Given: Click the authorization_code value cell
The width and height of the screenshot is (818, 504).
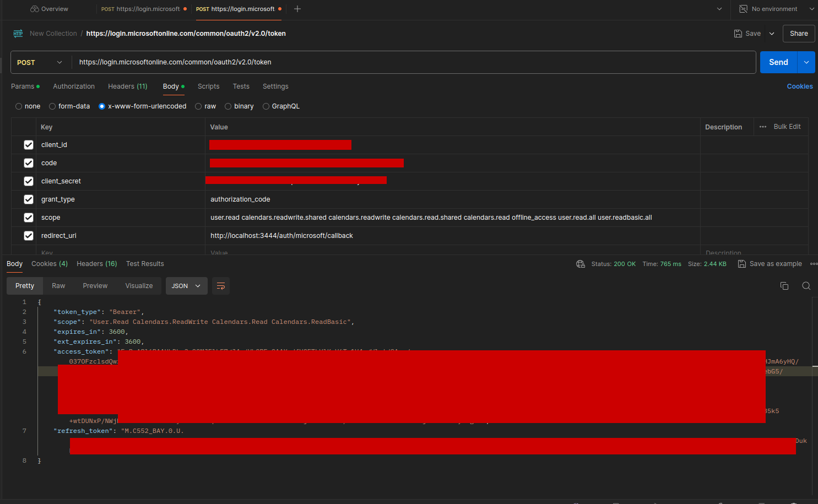Looking at the screenshot, I should tap(452, 199).
